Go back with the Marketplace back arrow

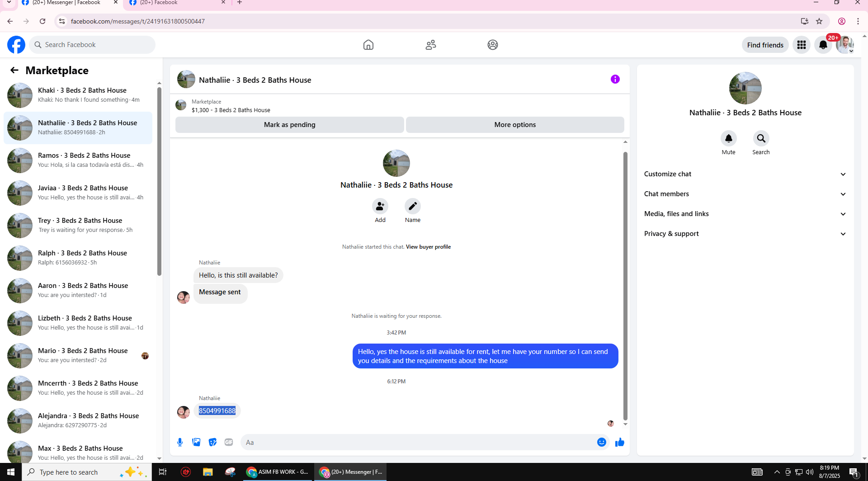14,70
